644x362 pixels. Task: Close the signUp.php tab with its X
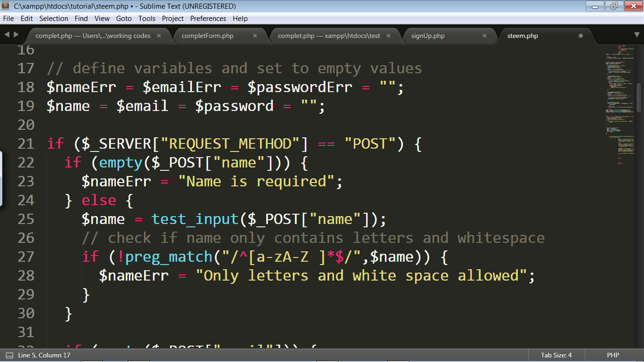(x=485, y=36)
